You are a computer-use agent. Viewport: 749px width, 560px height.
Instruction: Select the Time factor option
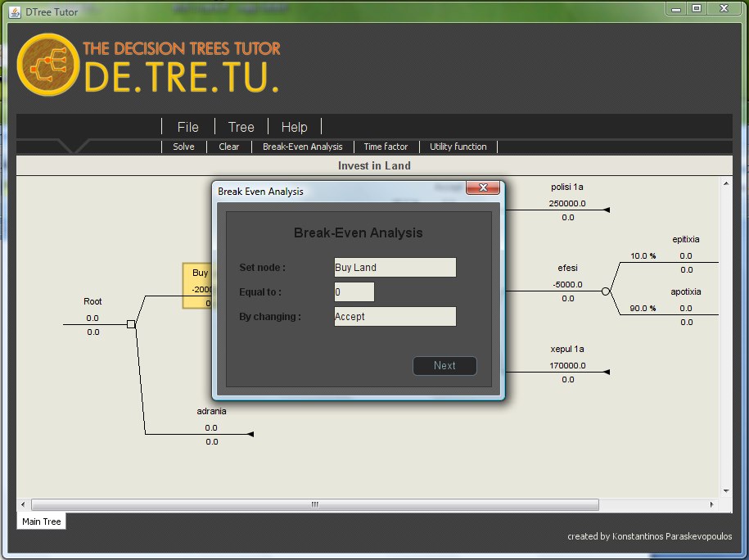point(386,147)
